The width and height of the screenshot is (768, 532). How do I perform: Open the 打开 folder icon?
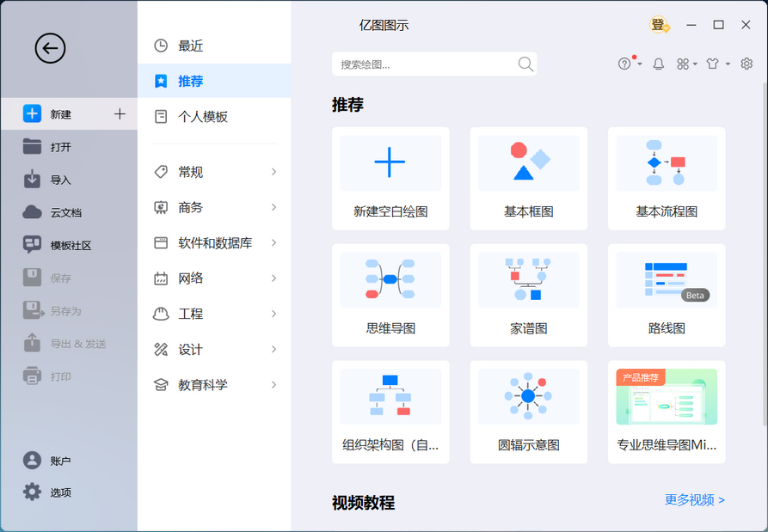pyautogui.click(x=32, y=146)
